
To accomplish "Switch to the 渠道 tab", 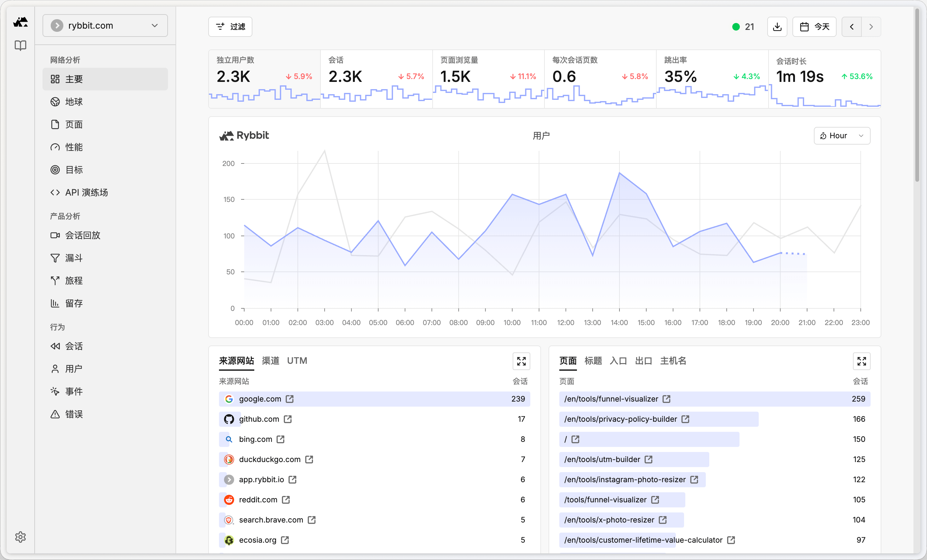I will (x=270, y=361).
